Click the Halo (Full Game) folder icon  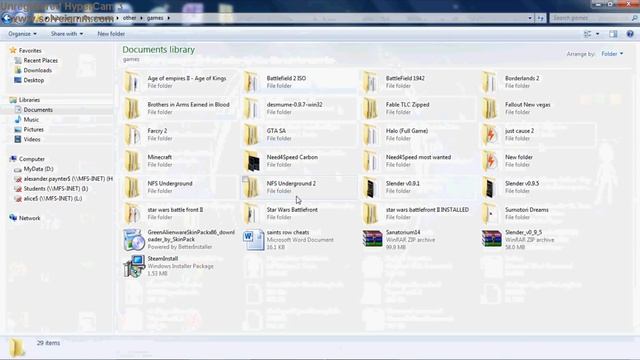(x=370, y=135)
